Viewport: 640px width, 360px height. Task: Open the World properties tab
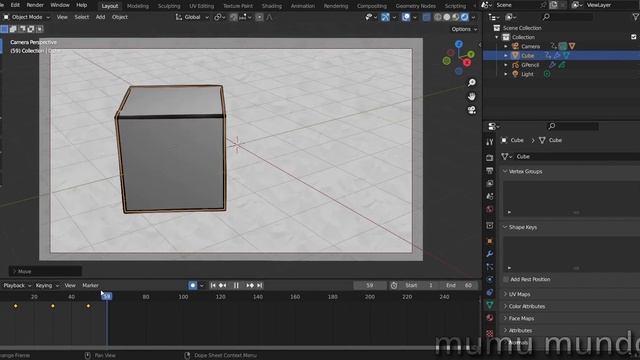coord(490,209)
